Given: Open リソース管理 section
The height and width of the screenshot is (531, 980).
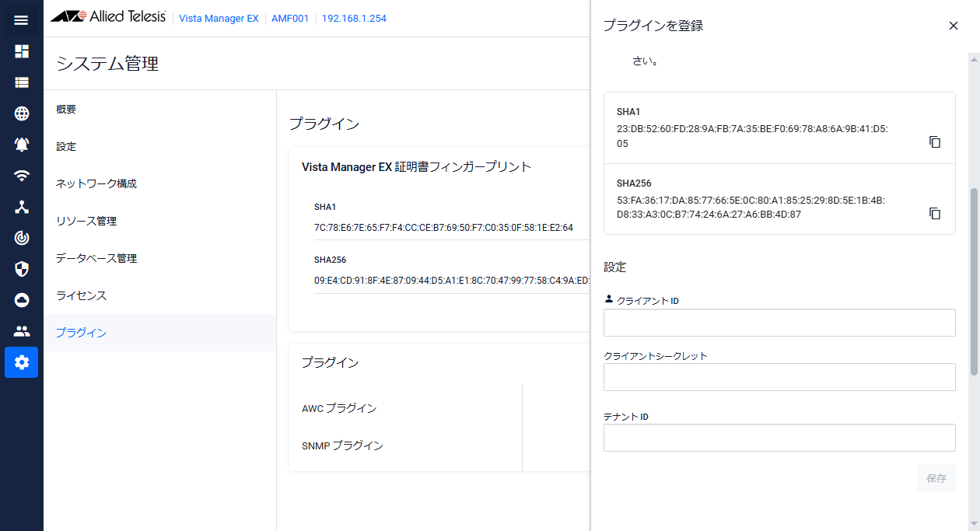Looking at the screenshot, I should (x=159, y=222).
